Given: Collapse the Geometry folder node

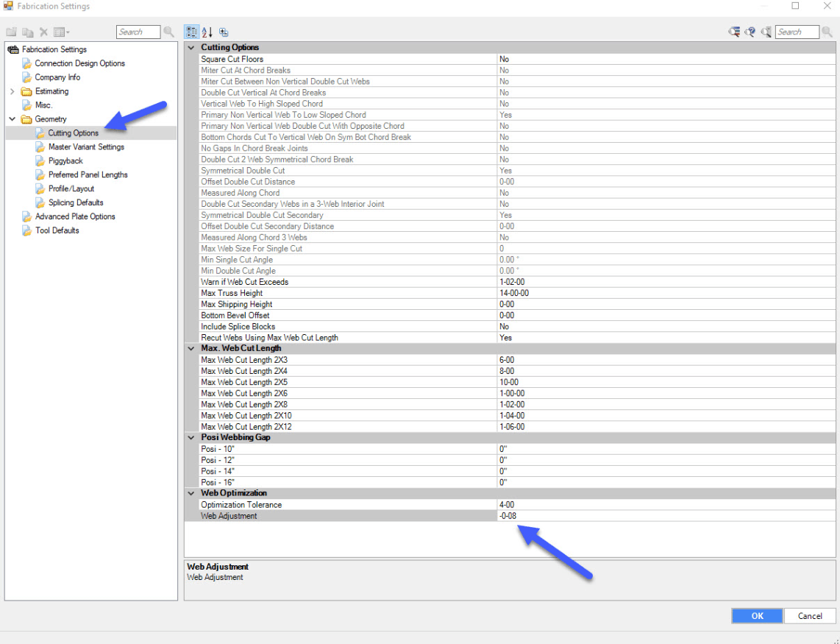Looking at the screenshot, I should [12, 119].
